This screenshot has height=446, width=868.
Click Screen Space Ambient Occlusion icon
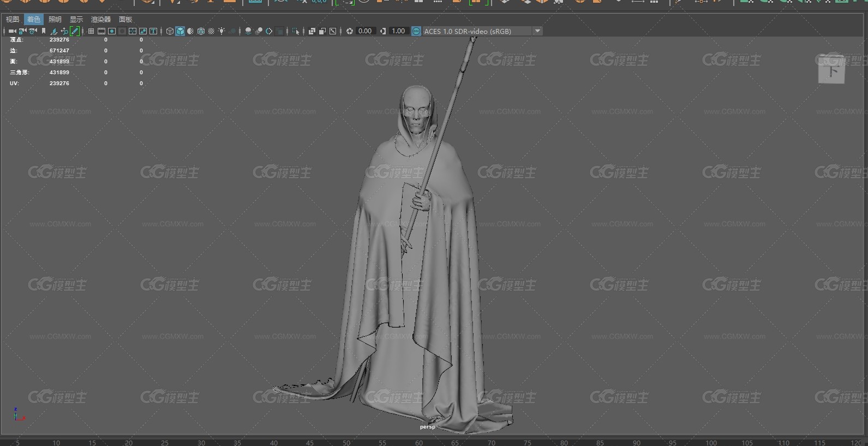click(248, 31)
